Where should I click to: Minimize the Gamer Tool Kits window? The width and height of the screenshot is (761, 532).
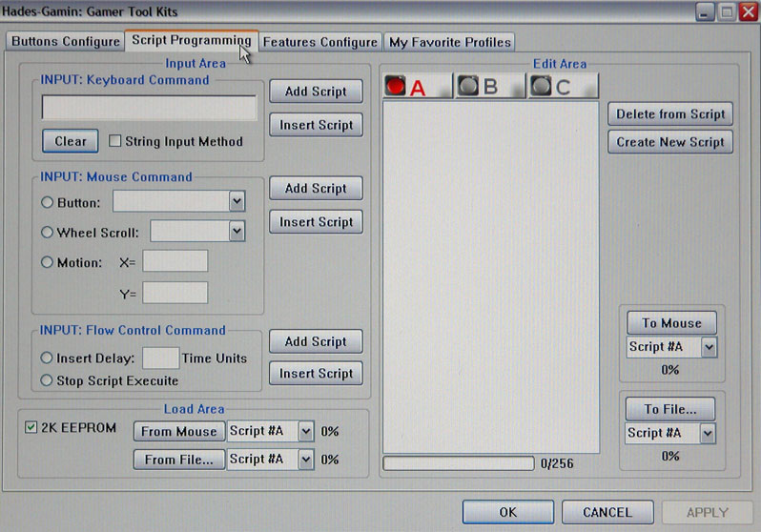point(705,11)
